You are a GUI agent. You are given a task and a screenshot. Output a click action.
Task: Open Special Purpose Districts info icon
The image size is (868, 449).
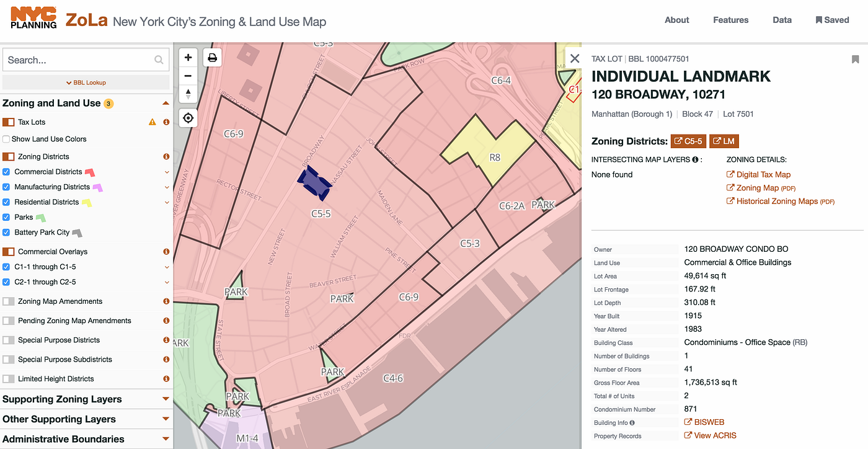tap(166, 340)
